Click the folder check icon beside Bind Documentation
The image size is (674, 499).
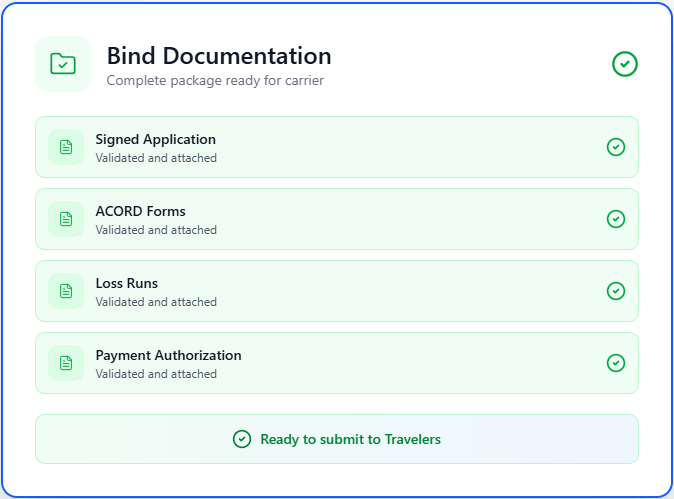coord(63,64)
